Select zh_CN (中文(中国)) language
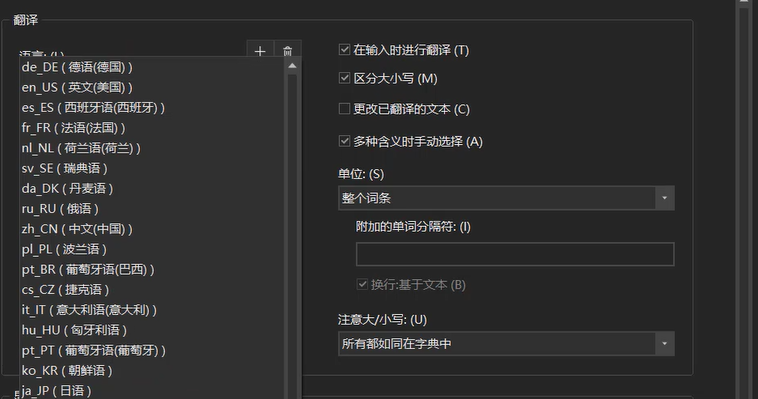The image size is (758, 399). click(152, 229)
